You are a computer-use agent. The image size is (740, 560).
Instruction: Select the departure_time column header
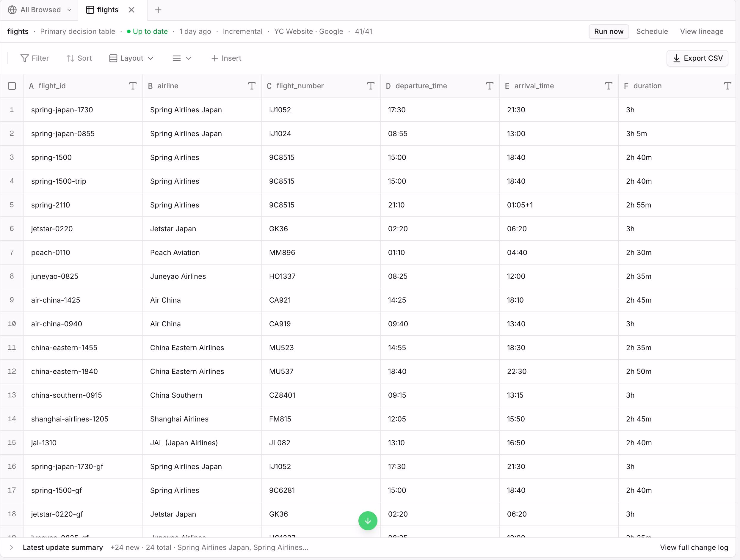(440, 86)
